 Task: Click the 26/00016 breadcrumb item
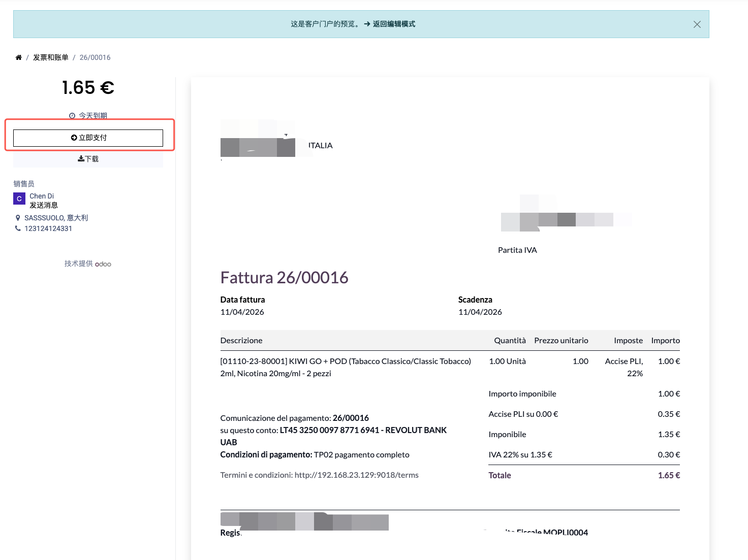pyautogui.click(x=95, y=57)
